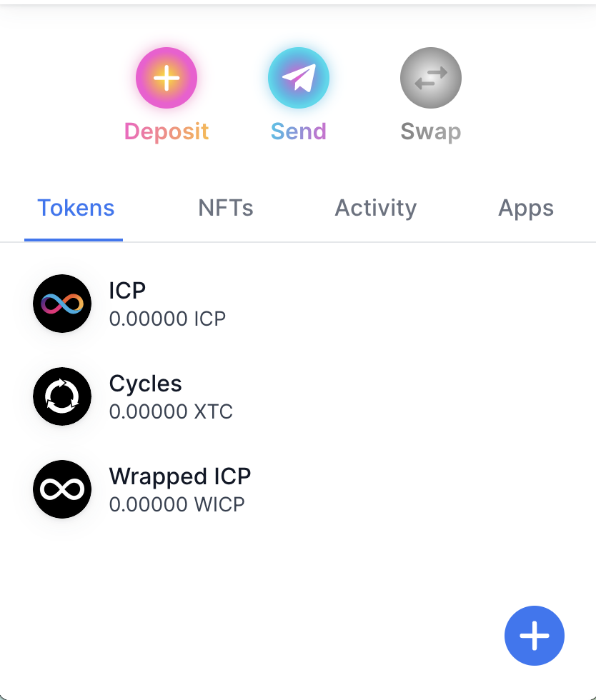Click the blue add token plus button
Viewport: 596px width, 700px height.
point(535,636)
